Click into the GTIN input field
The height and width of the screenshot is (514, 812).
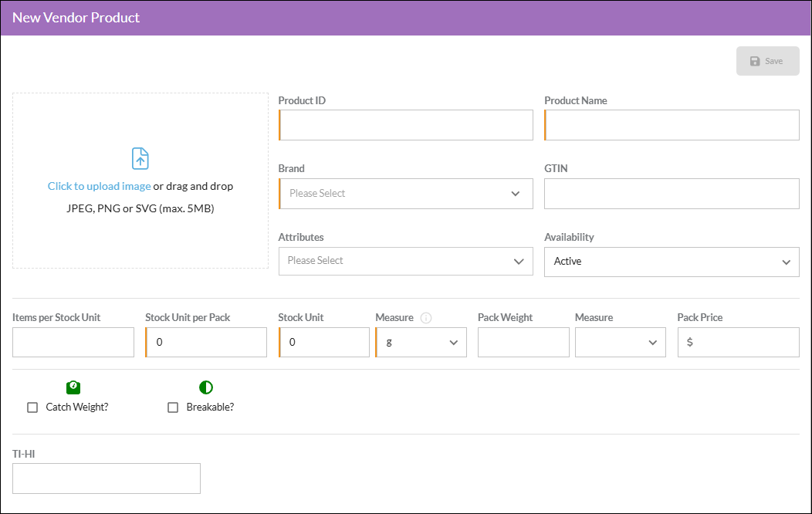pyautogui.click(x=672, y=194)
